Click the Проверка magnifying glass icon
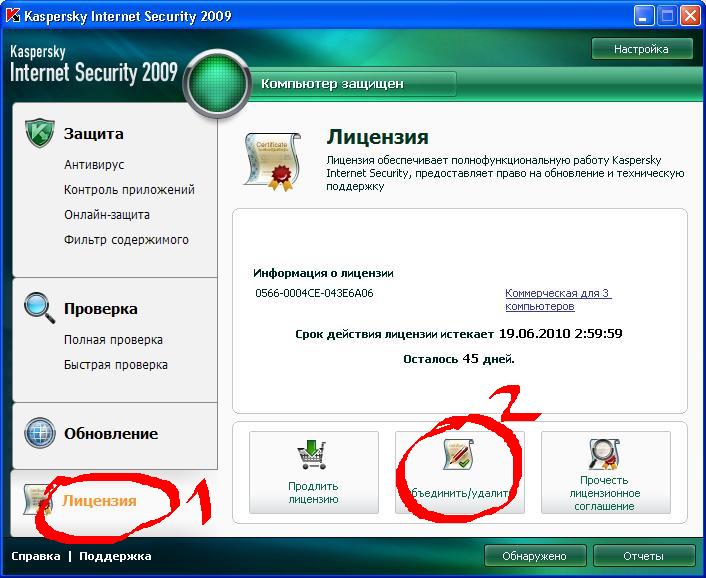The image size is (706, 578). (x=40, y=308)
